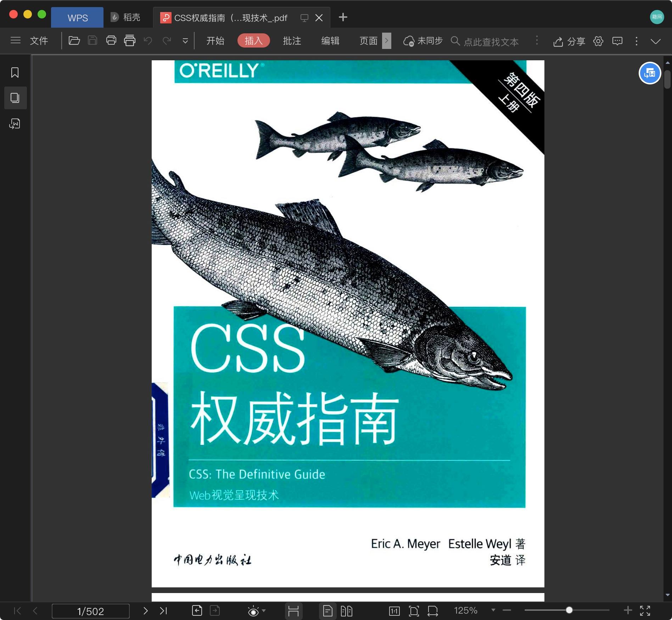Click the 1:1 actual size icon
The width and height of the screenshot is (672, 620).
pyautogui.click(x=394, y=611)
